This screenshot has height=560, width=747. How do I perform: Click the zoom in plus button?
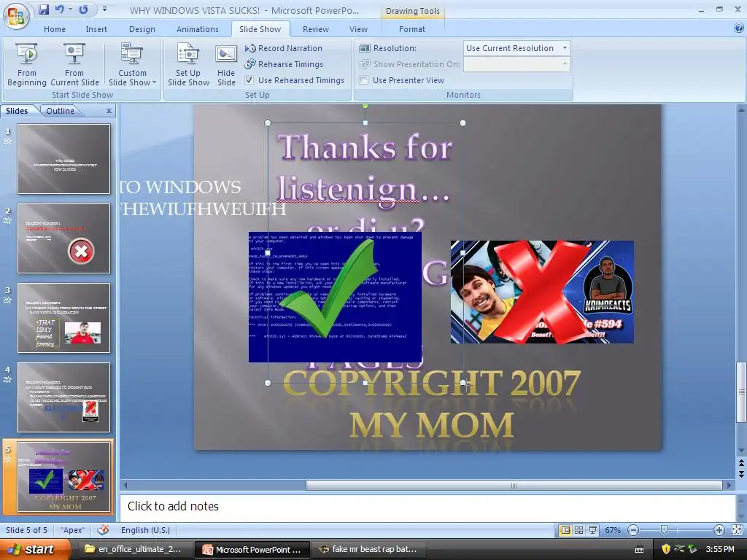click(719, 530)
